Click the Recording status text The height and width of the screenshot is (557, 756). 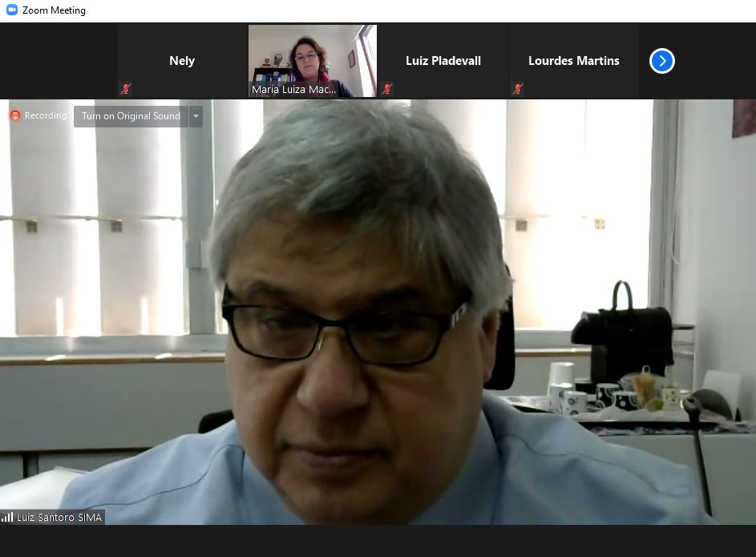(x=46, y=116)
